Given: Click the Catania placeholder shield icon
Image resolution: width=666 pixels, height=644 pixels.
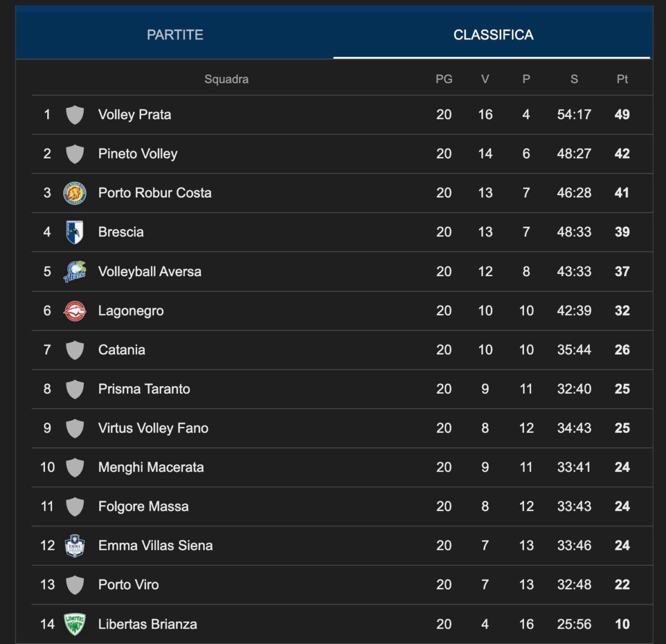Looking at the screenshot, I should 75,350.
